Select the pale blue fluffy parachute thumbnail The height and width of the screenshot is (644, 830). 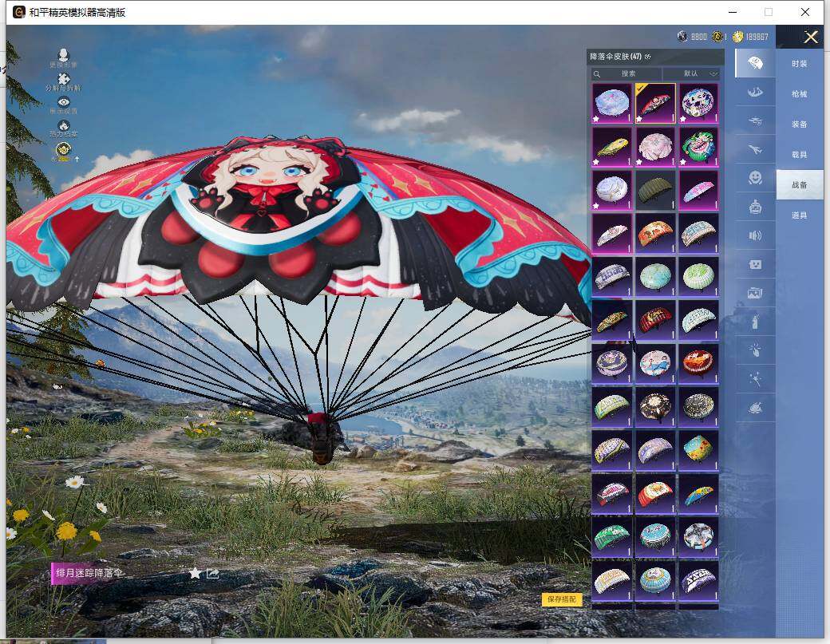click(x=611, y=103)
